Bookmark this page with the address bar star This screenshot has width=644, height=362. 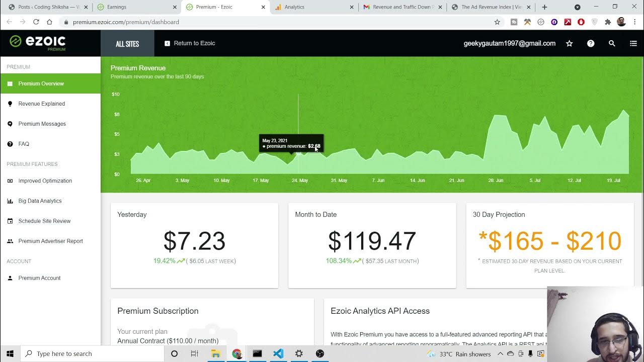coord(497,22)
